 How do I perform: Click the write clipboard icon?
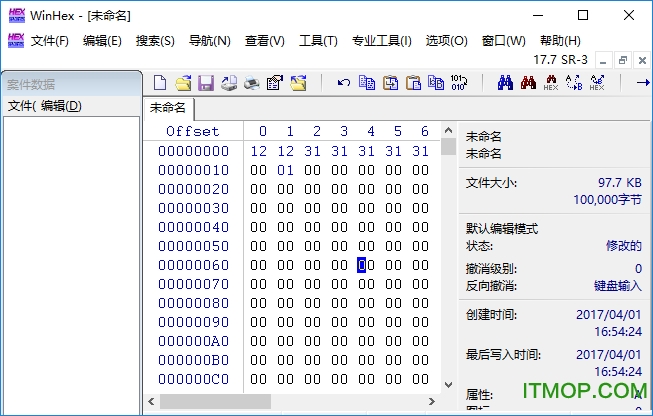pyautogui.click(x=436, y=83)
